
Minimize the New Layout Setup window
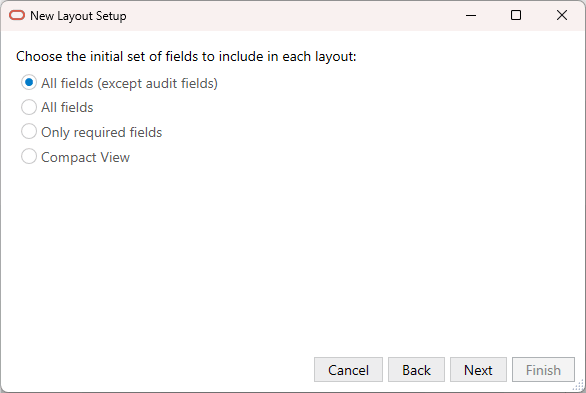[x=471, y=15]
